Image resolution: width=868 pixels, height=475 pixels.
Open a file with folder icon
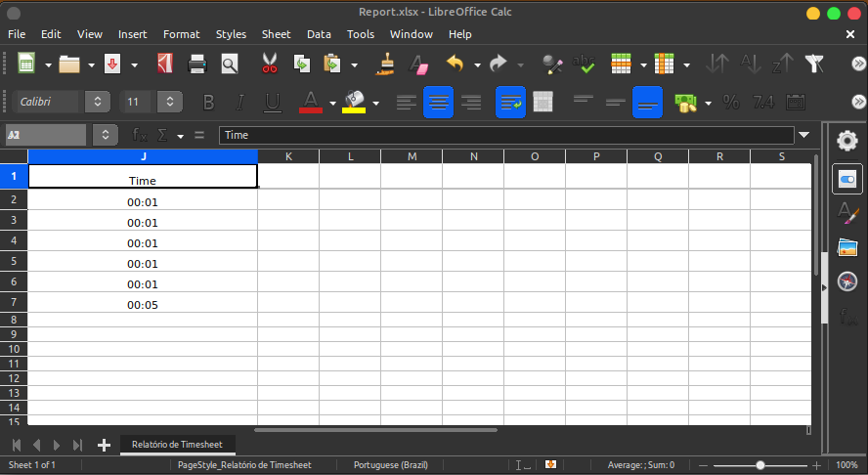click(69, 65)
